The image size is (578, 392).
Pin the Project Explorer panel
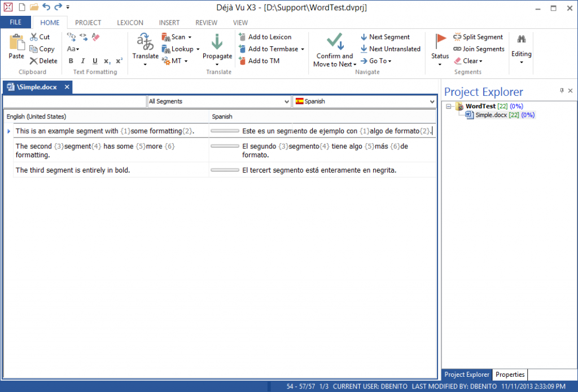[x=562, y=90]
